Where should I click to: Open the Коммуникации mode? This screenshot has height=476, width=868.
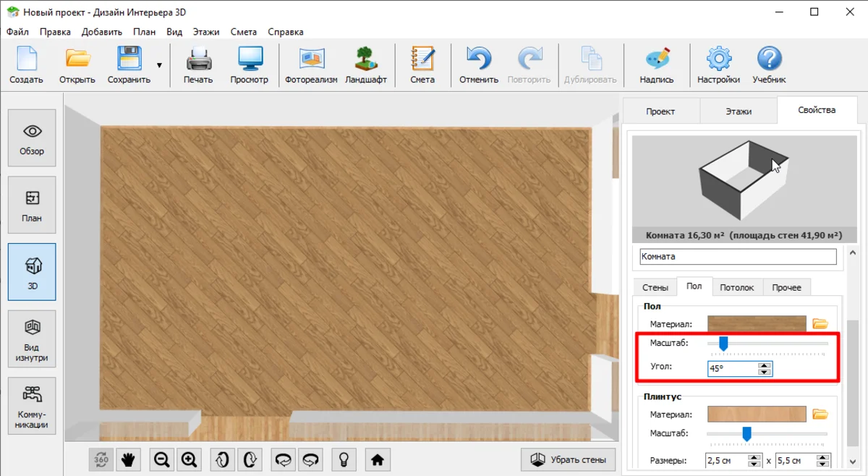tap(32, 406)
